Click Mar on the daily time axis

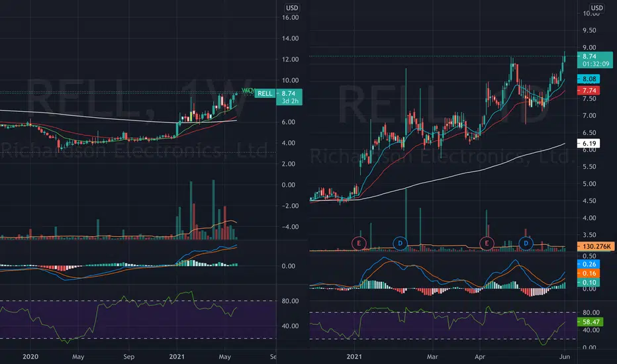pos(432,357)
